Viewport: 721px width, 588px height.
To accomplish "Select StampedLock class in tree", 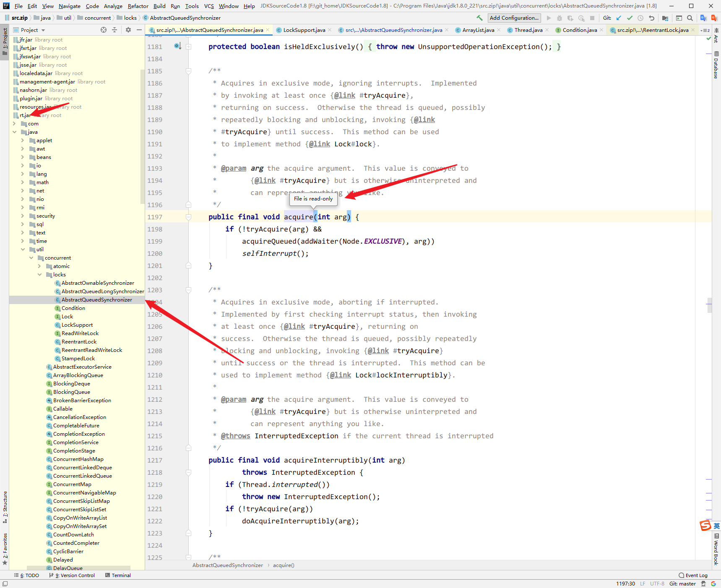I will point(78,359).
